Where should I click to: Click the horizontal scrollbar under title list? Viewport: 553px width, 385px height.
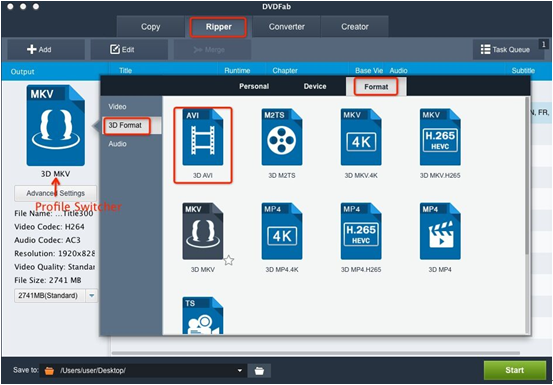coord(316,353)
